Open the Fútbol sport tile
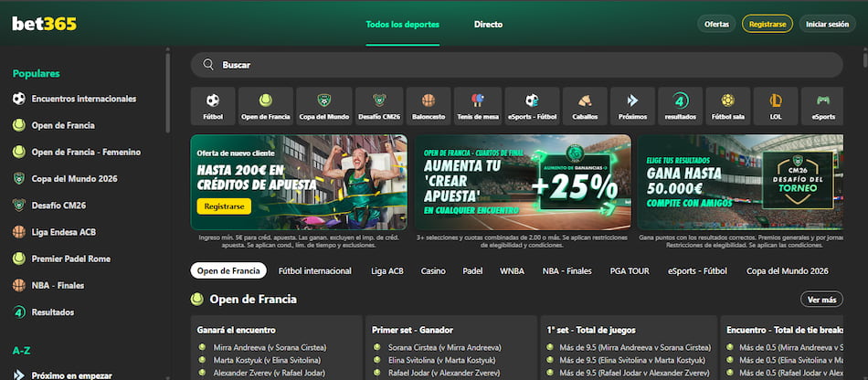Viewport: 868px width, 380px height. [213, 106]
